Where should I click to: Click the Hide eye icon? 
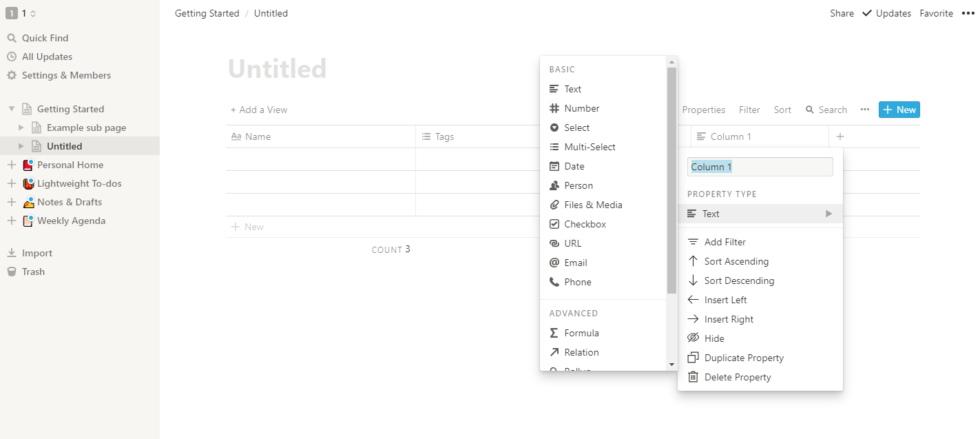(x=694, y=338)
